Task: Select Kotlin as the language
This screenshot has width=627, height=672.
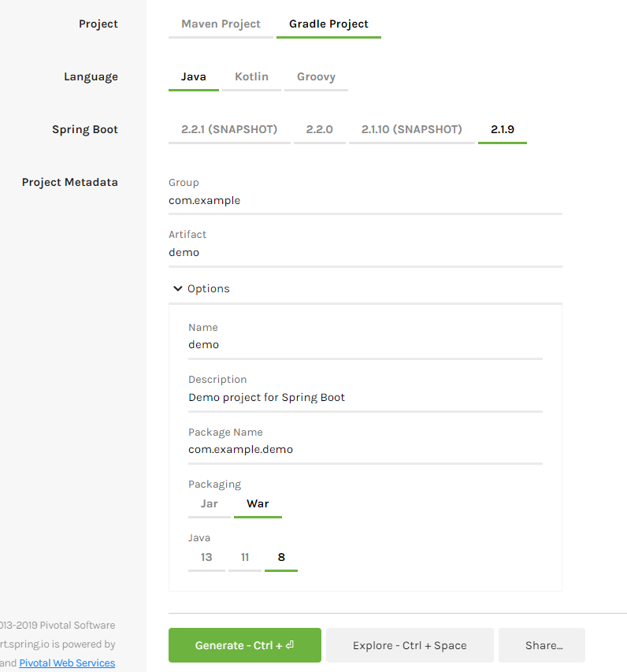Action: pyautogui.click(x=251, y=76)
